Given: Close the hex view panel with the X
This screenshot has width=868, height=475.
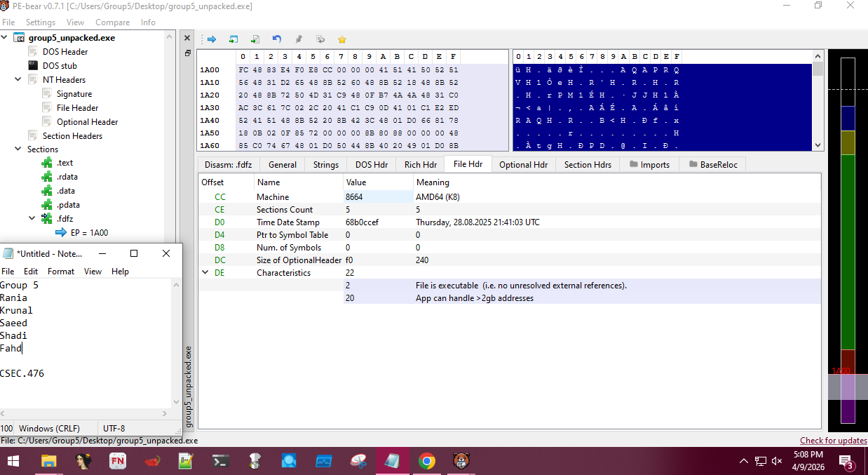Looking at the screenshot, I should 187,38.
